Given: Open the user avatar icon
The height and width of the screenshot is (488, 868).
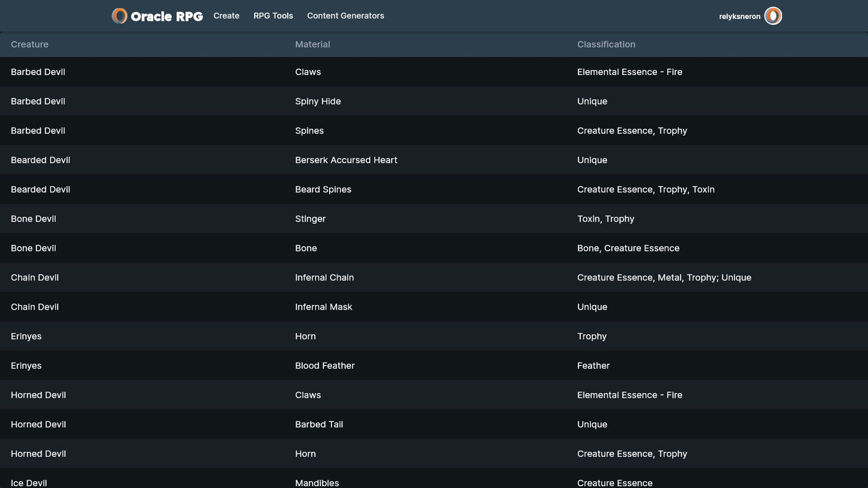Looking at the screenshot, I should (773, 16).
